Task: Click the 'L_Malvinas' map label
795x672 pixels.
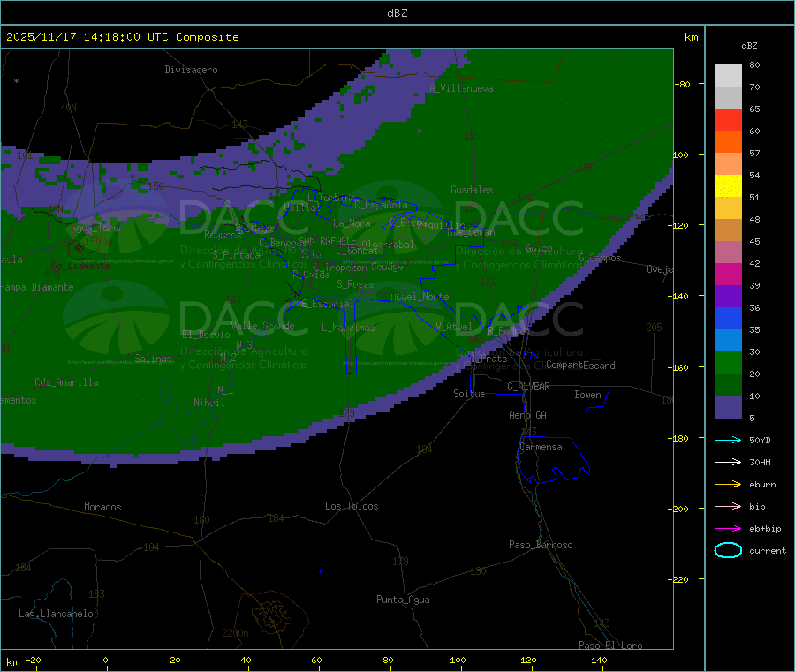Action: tap(348, 328)
